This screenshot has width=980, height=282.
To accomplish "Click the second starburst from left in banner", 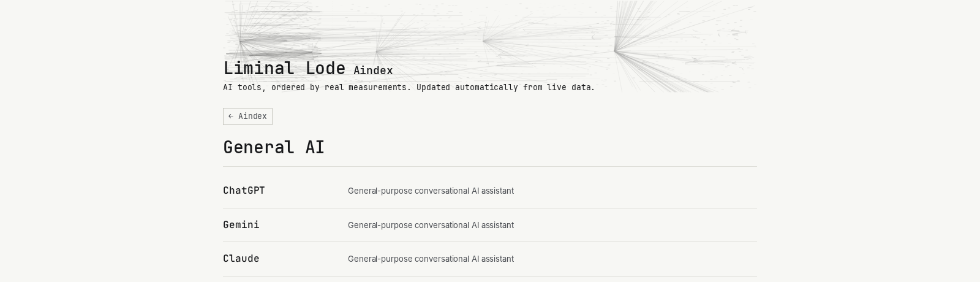I will coord(377,51).
